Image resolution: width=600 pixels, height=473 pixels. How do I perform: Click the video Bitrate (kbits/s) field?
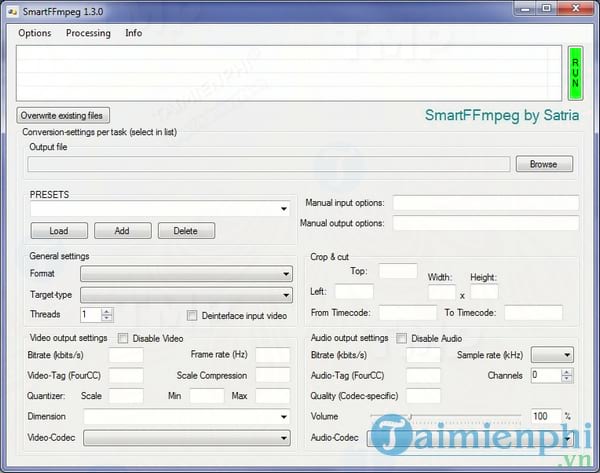(126, 355)
